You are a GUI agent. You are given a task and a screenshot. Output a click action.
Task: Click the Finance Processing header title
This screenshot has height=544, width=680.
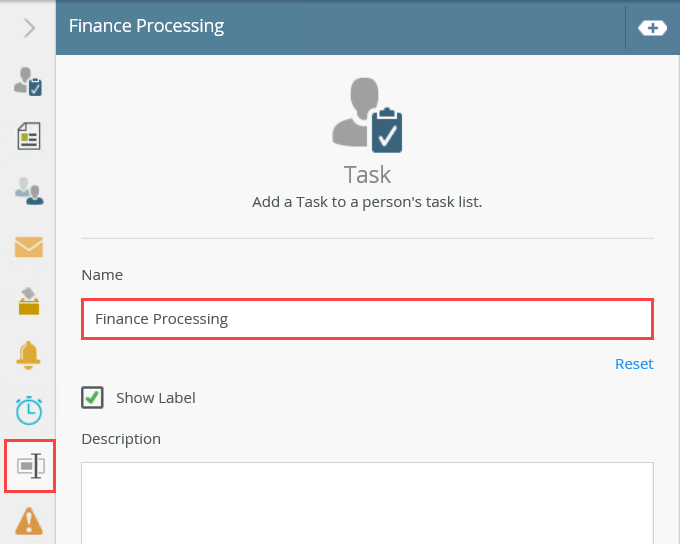pos(146,26)
